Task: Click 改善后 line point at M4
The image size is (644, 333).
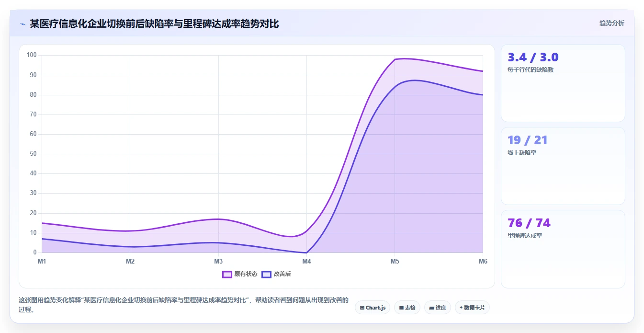Action: pyautogui.click(x=306, y=253)
